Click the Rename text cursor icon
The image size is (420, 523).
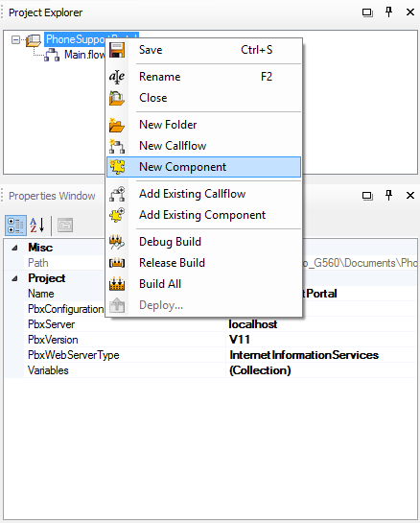(x=117, y=77)
